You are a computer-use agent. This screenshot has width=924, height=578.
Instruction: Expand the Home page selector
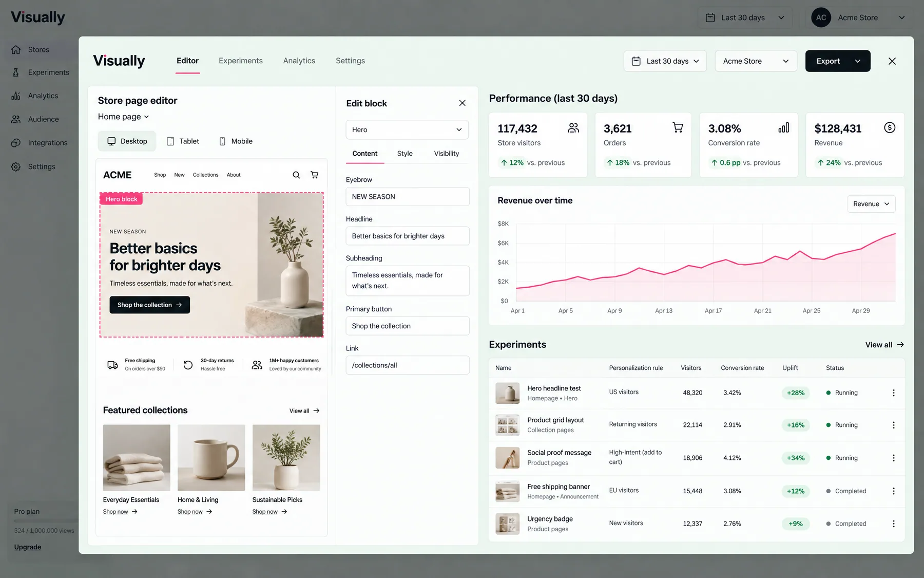pyautogui.click(x=124, y=117)
